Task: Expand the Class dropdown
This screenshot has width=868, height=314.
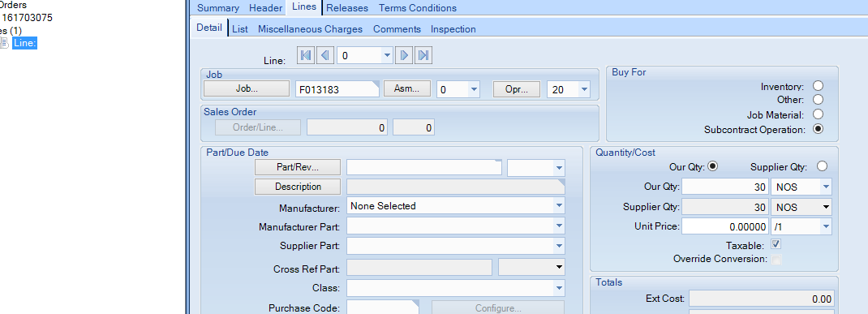Action: 559,288
